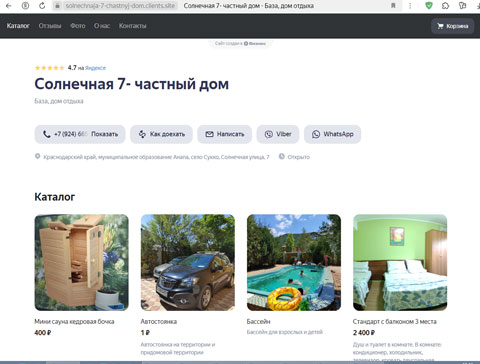Reload the page with the refresh icon

(x=42, y=6)
